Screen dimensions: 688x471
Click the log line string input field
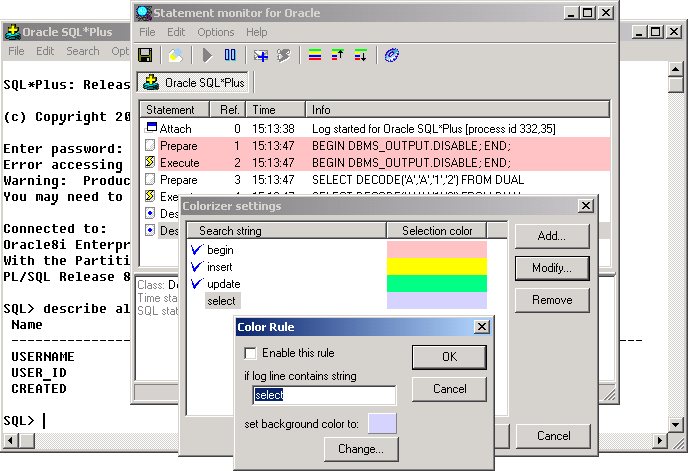tap(324, 395)
